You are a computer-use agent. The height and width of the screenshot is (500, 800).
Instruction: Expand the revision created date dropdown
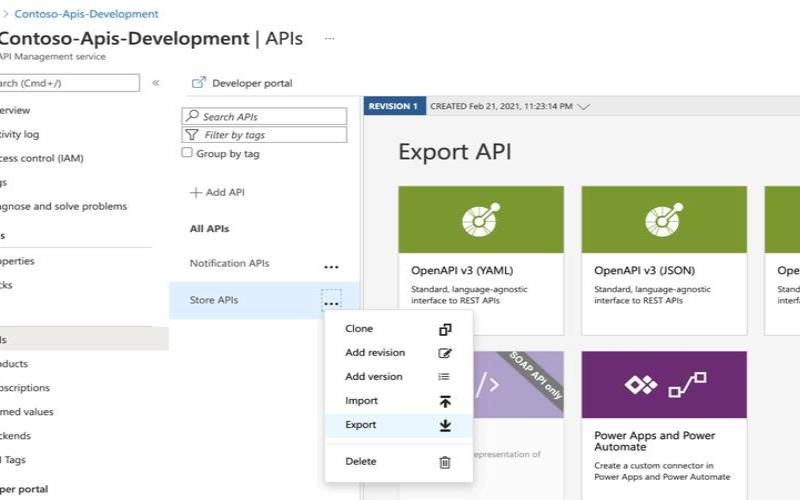click(584, 107)
